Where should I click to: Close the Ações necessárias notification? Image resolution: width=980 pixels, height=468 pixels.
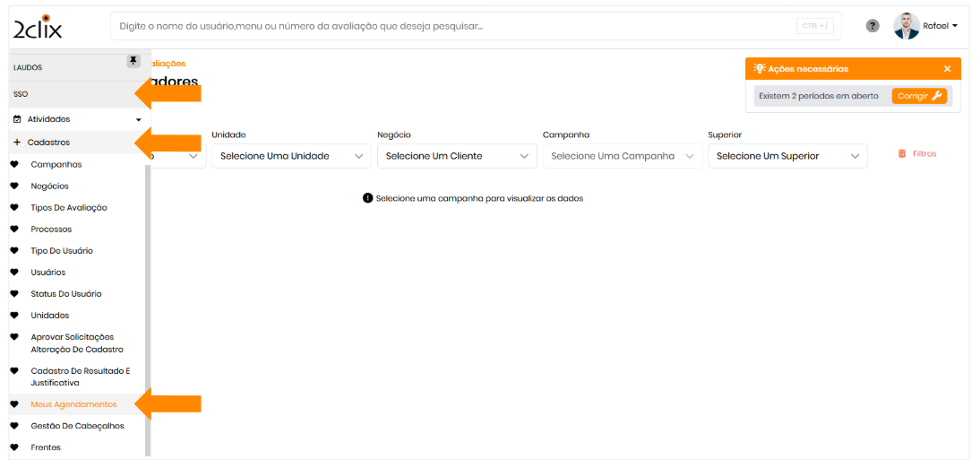[x=947, y=69]
